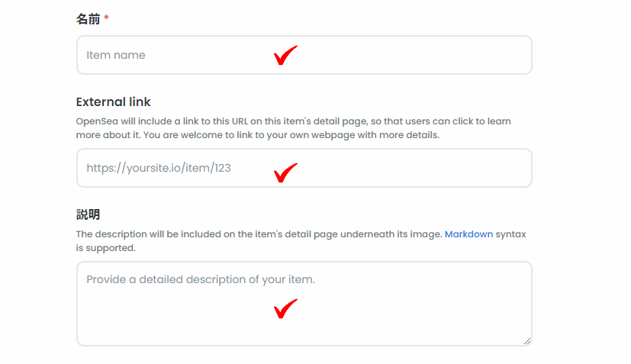Image resolution: width=631 pixels, height=364 pixels.
Task: Click 'You are welcome to link' sentence
Action: [291, 135]
